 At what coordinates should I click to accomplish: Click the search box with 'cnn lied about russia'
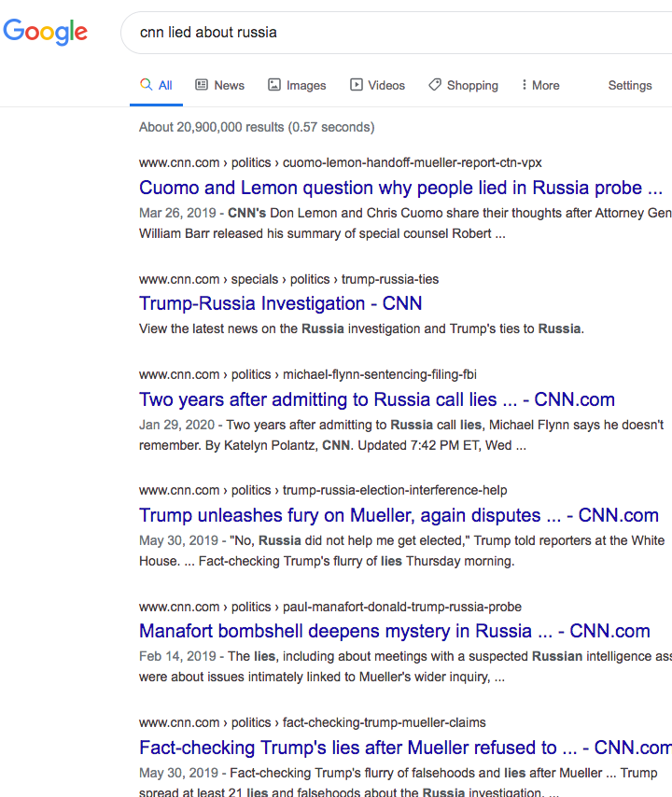[397, 33]
